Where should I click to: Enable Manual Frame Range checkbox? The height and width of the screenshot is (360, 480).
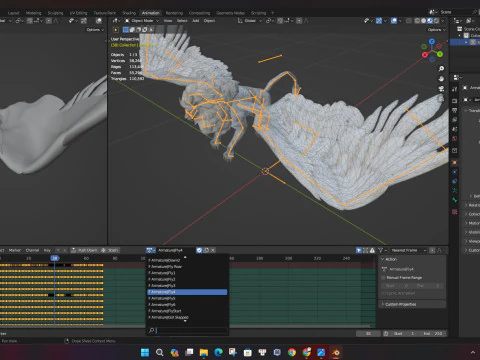tap(383, 278)
